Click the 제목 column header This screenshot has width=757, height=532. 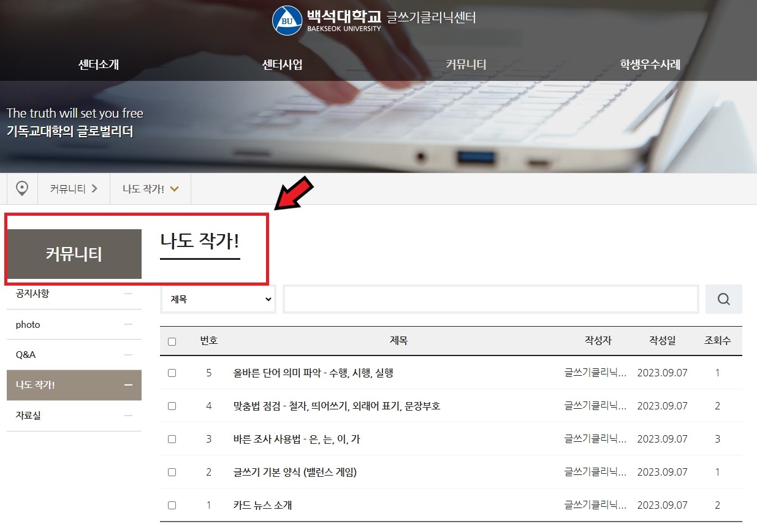pyautogui.click(x=398, y=341)
